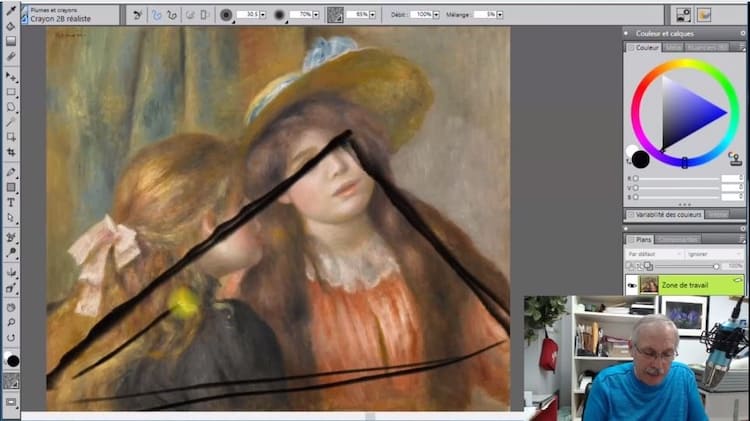Screen dimensions: 750x421
Task: Select the Mirror Painting tool
Action: click(11, 272)
